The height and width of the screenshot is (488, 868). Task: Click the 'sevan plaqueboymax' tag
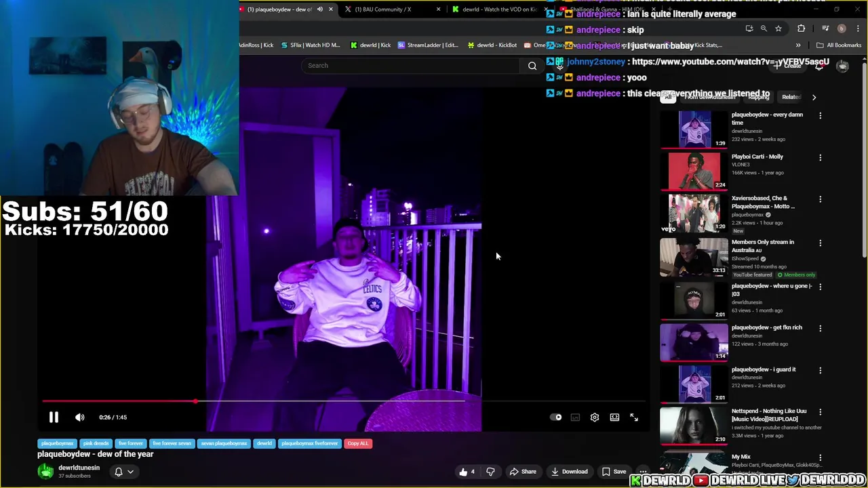224,443
